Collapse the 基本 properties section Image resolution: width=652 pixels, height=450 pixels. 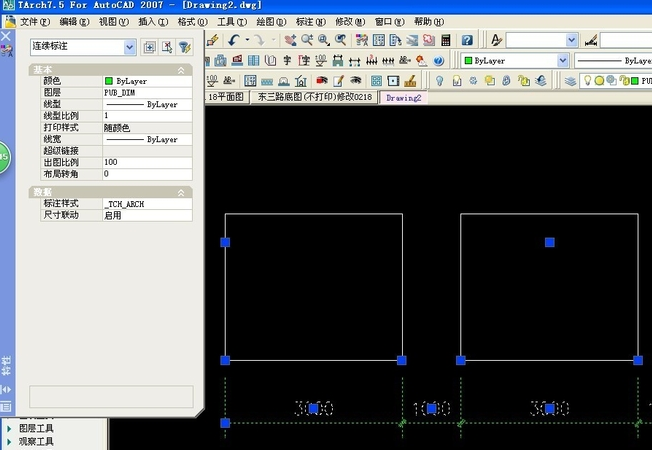pos(181,70)
